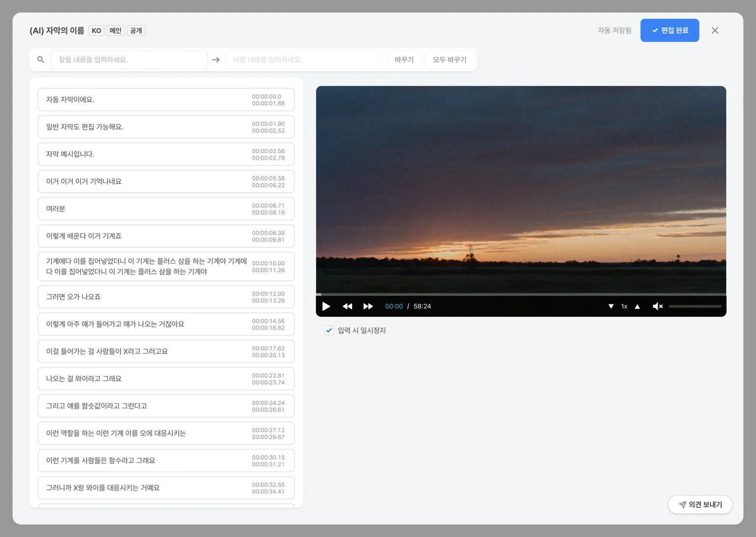Click the 자동 저장됨 status text

pos(614,30)
